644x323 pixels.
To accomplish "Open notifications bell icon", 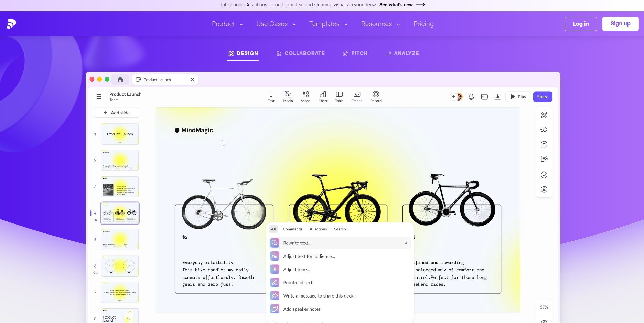I will [x=471, y=97].
